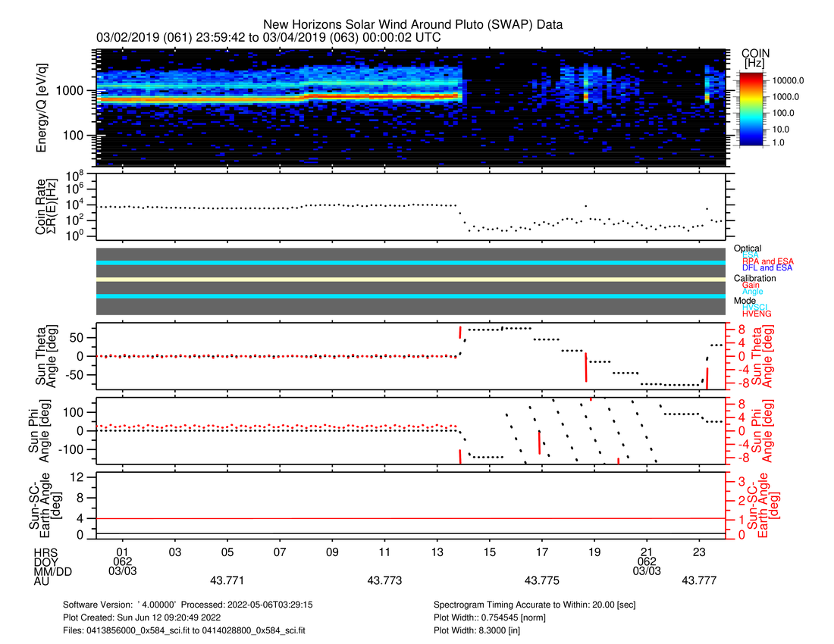Click the 'RPA and ESA' legend entry
The image size is (834, 644).
(x=768, y=261)
